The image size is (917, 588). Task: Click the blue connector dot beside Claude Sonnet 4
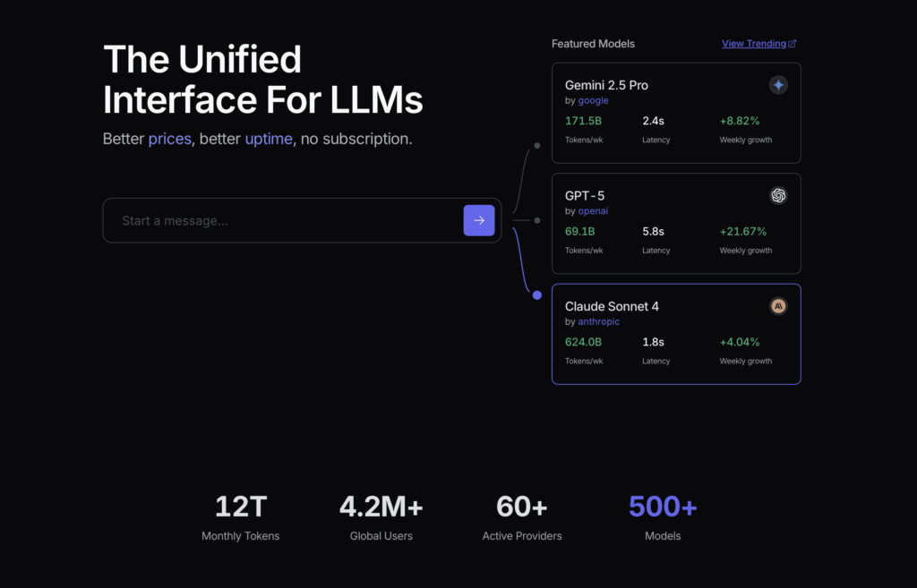tap(536, 295)
